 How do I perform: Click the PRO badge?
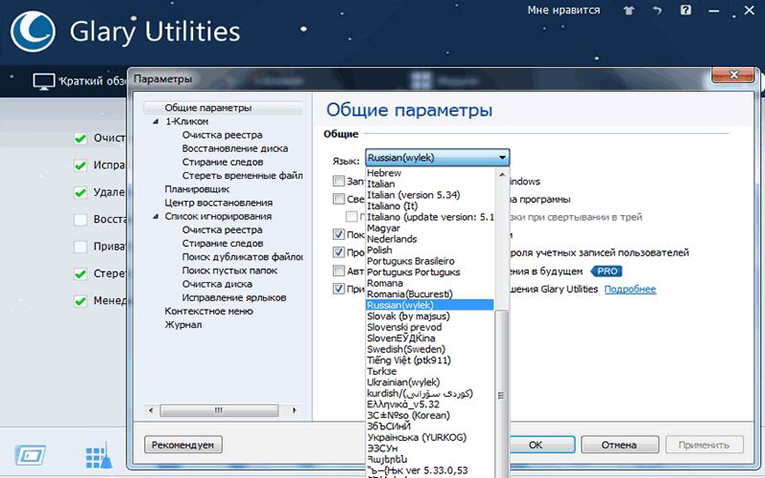click(x=607, y=271)
